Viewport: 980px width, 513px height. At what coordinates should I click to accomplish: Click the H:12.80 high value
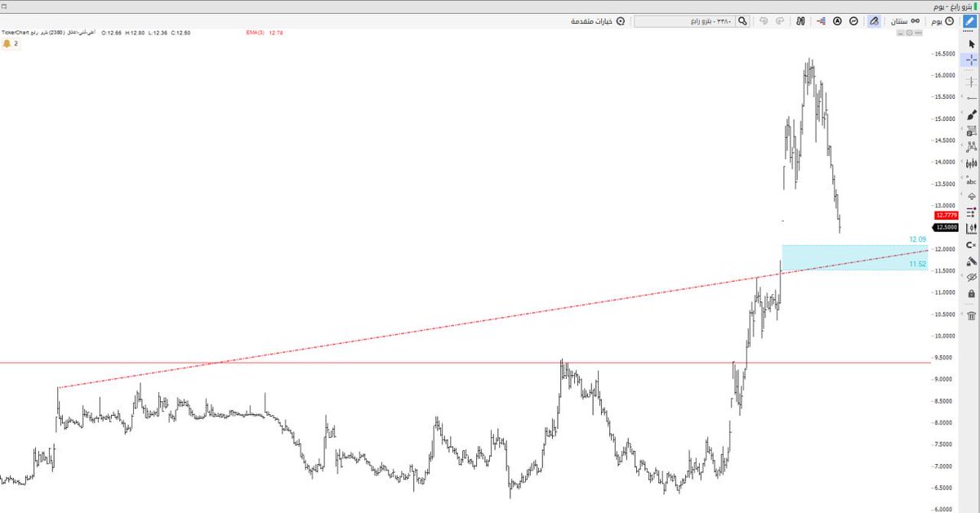[x=135, y=33]
